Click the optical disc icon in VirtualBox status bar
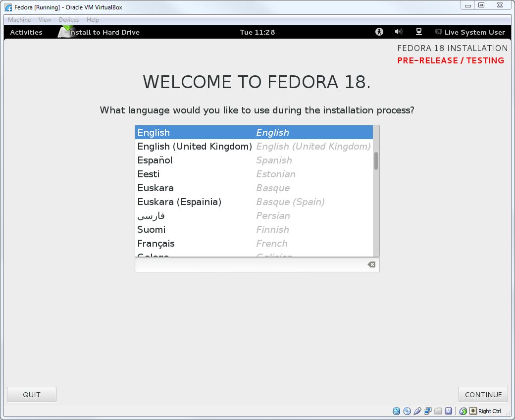The width and height of the screenshot is (515, 420). pos(407,411)
